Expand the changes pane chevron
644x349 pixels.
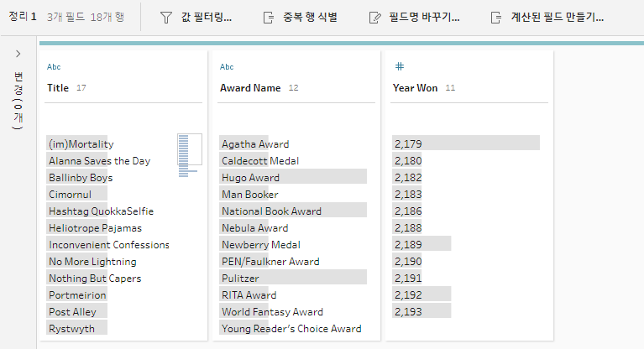click(x=18, y=54)
